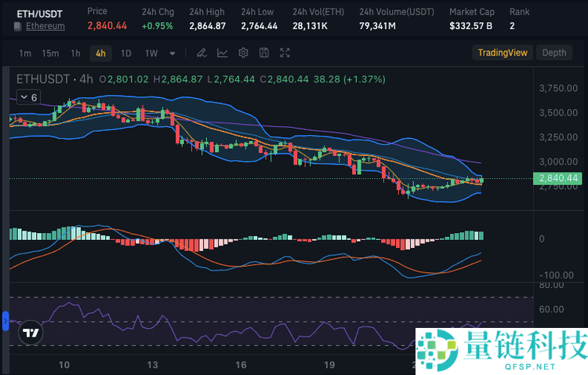Open the technical indicators chart icon
Image resolution: width=588 pixels, height=375 pixels.
[223, 53]
